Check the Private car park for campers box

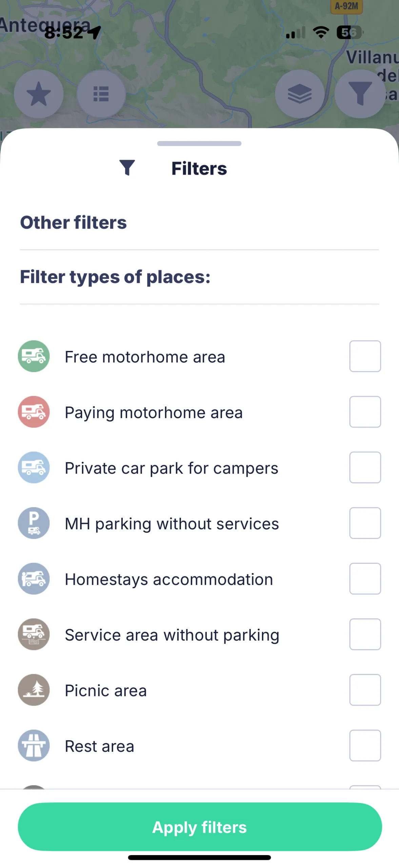365,468
